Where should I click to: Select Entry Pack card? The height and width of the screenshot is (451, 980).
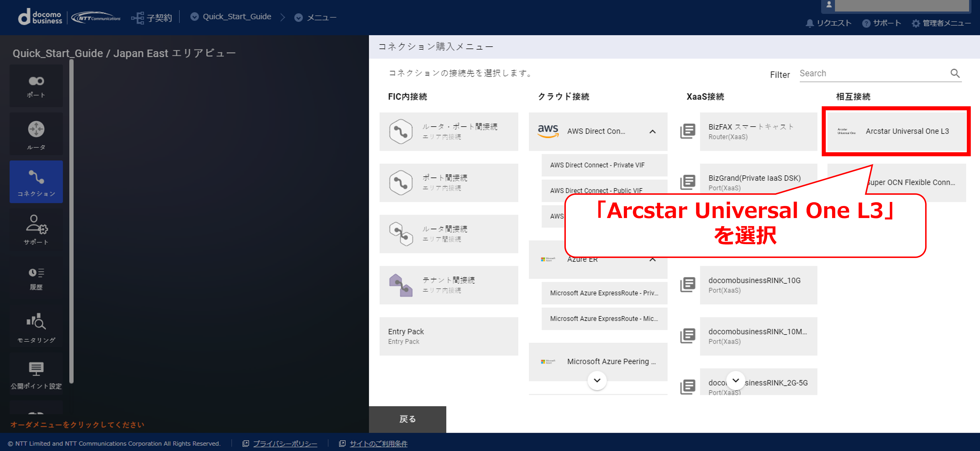tap(449, 336)
